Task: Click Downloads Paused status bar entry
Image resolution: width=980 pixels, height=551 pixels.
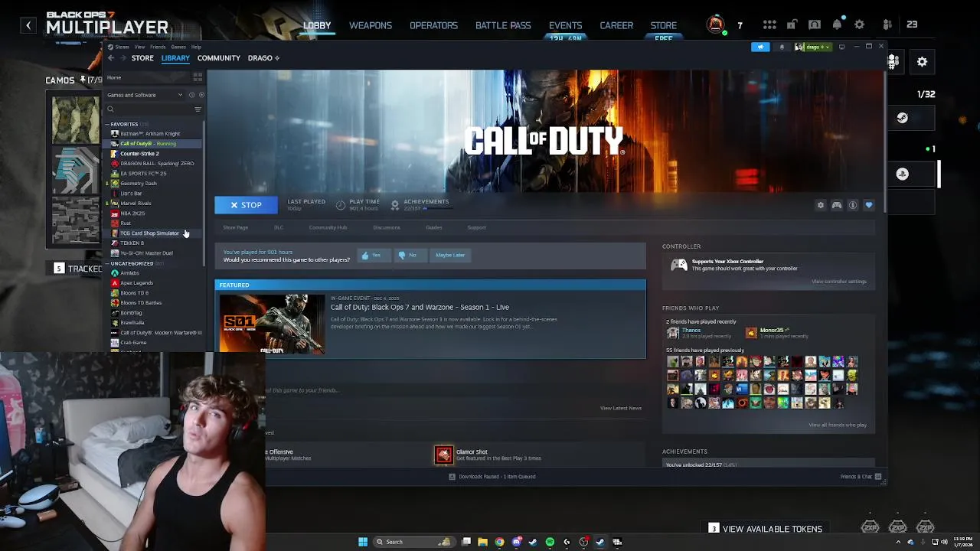Action: (x=492, y=477)
